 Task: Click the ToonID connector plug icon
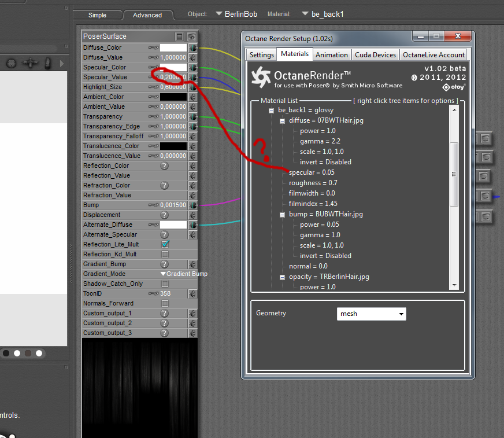tap(193, 293)
